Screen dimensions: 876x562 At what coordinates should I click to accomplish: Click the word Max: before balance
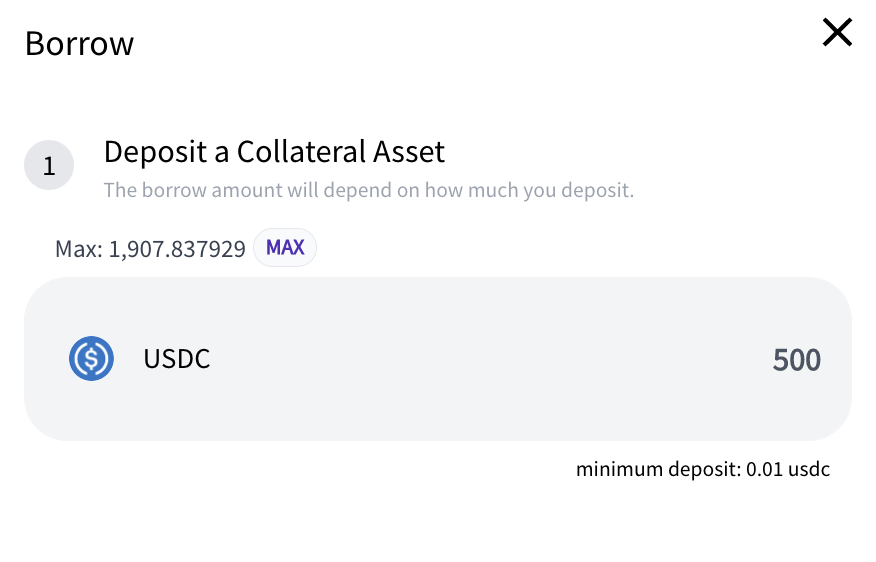pos(79,249)
